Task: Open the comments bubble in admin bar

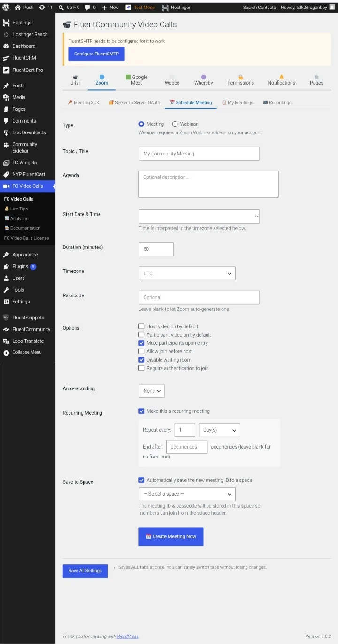Action: coord(87,8)
